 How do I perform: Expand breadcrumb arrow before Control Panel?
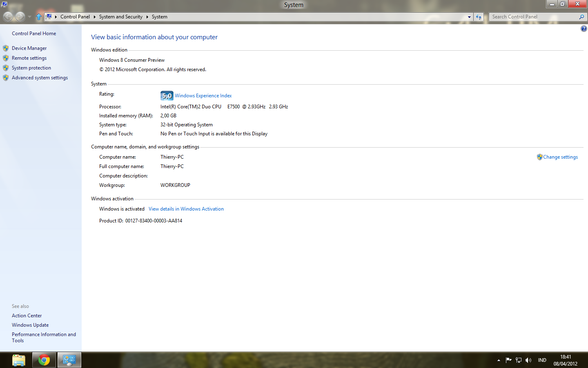click(56, 17)
